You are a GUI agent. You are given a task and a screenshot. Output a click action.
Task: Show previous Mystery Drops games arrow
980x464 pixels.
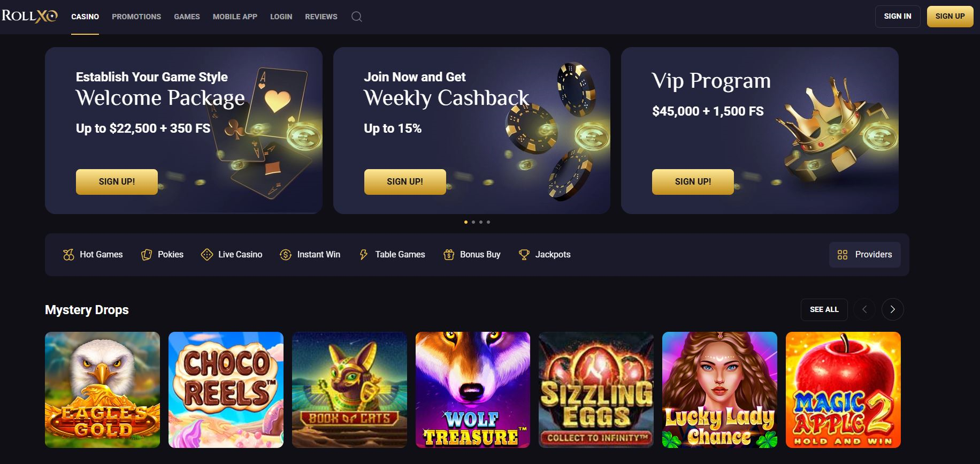point(864,309)
